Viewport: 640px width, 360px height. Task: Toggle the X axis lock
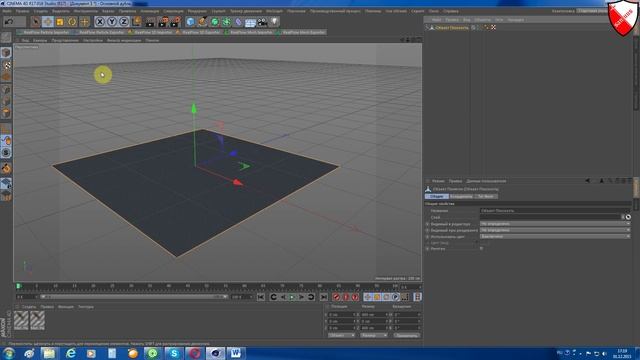tap(100, 22)
